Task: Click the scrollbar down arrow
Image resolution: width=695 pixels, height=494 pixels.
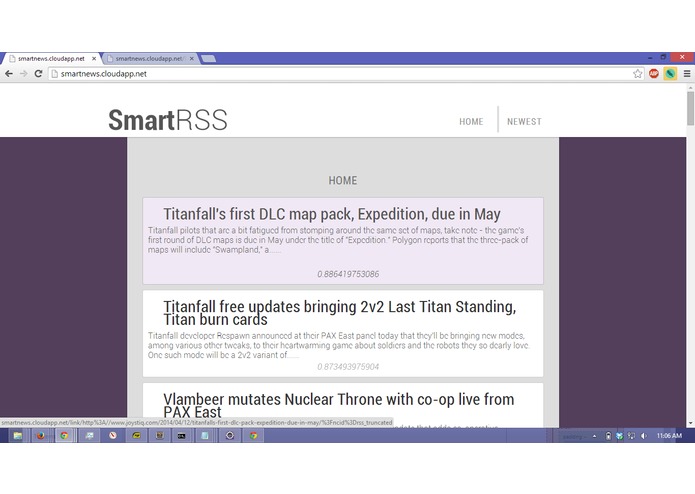Action: (691, 423)
